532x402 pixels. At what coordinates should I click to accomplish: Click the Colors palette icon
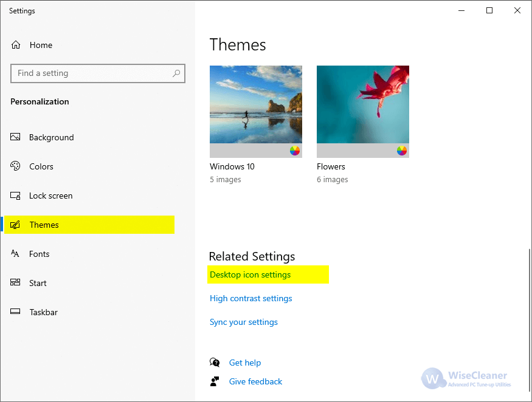pyautogui.click(x=15, y=166)
